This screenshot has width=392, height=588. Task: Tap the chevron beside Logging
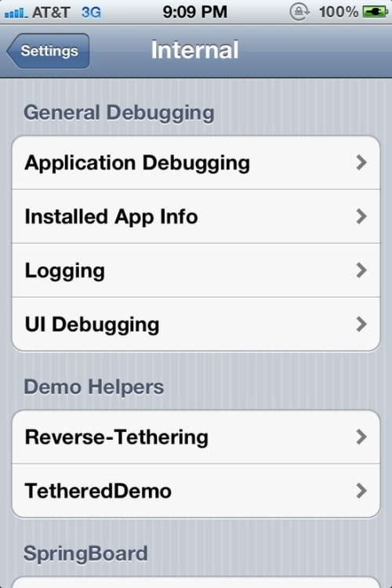click(x=361, y=270)
